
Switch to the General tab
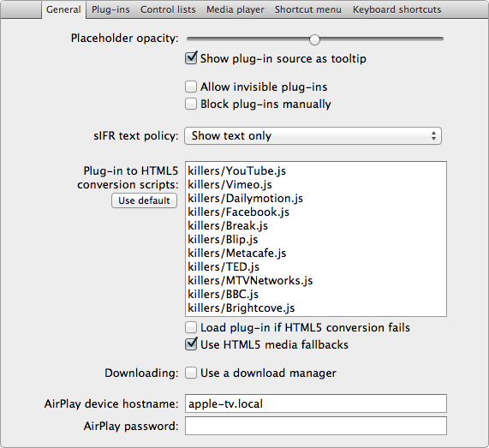63,9
